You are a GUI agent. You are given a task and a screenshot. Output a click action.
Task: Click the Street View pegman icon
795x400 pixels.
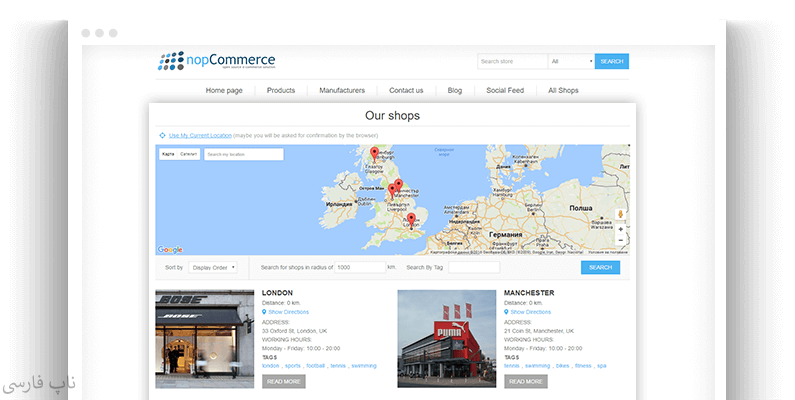[x=621, y=213]
